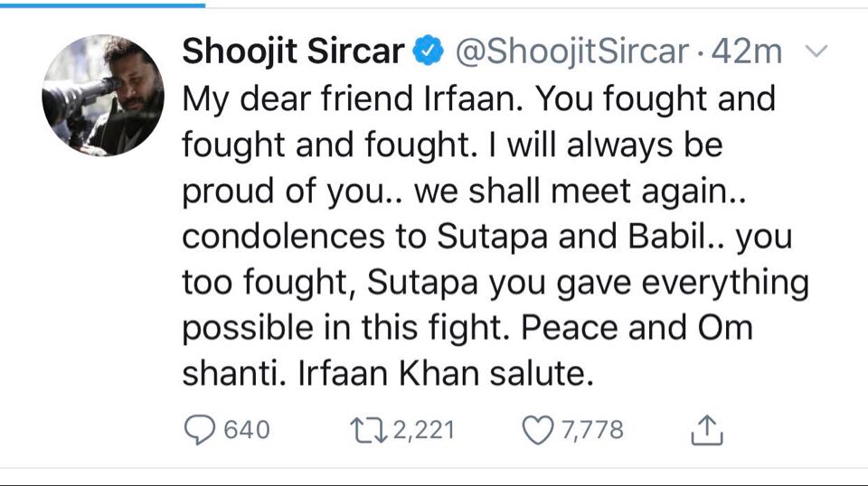The width and height of the screenshot is (868, 486).
Task: Open share options via upload arrow icon
Action: 707,430
